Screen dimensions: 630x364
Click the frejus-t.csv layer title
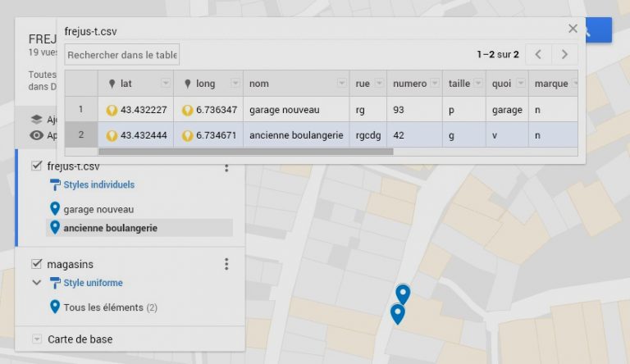[74, 166]
